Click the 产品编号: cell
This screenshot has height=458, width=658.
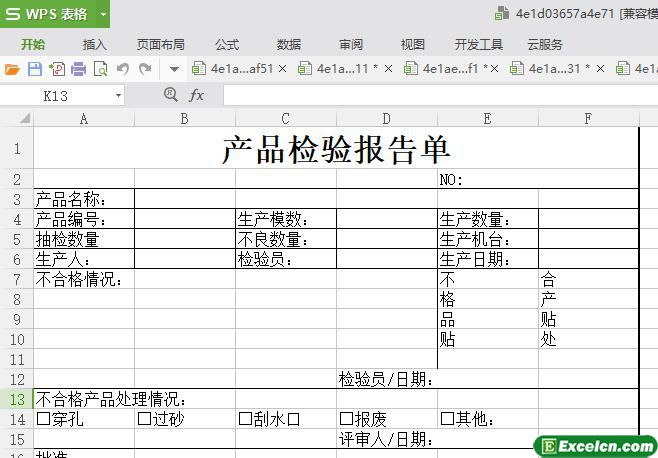pos(84,220)
